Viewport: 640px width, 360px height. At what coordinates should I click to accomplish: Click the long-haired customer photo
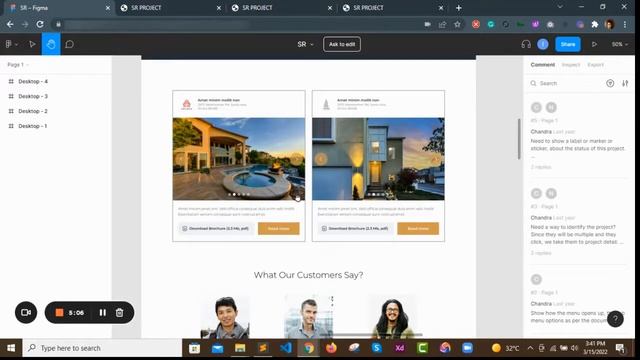pos(392,318)
